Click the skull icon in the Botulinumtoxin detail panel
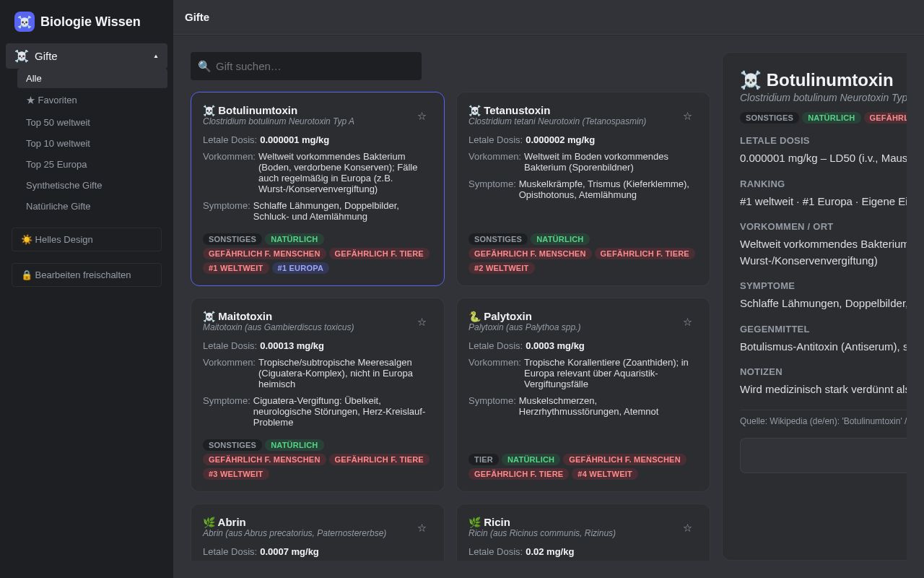The width and height of the screenshot is (924, 578). pyautogui.click(x=751, y=80)
